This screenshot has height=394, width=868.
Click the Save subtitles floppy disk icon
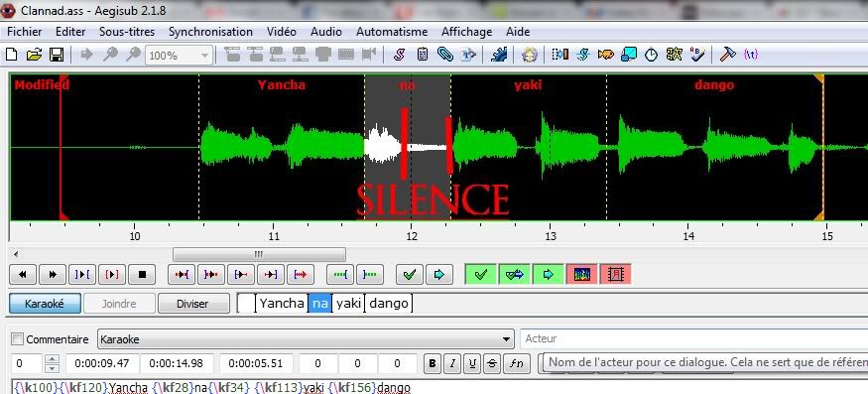point(57,55)
